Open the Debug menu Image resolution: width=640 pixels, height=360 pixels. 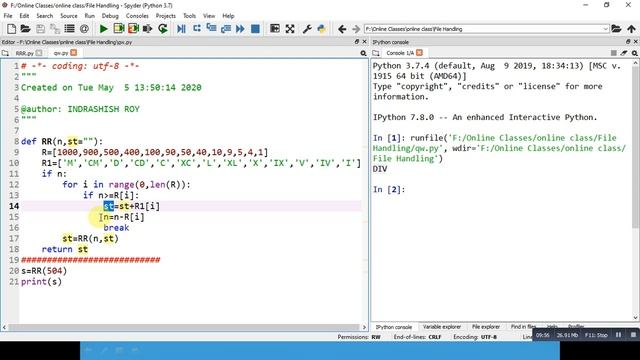coord(110,16)
